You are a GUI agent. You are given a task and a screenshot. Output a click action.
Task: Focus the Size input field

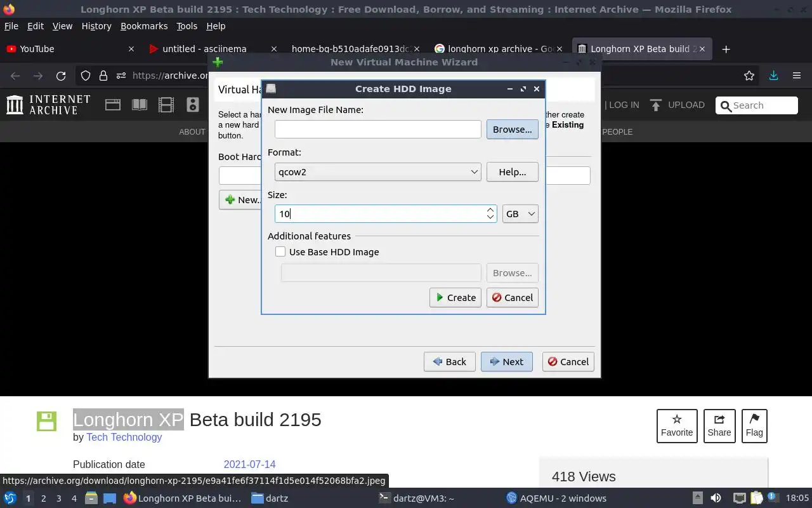click(x=380, y=214)
